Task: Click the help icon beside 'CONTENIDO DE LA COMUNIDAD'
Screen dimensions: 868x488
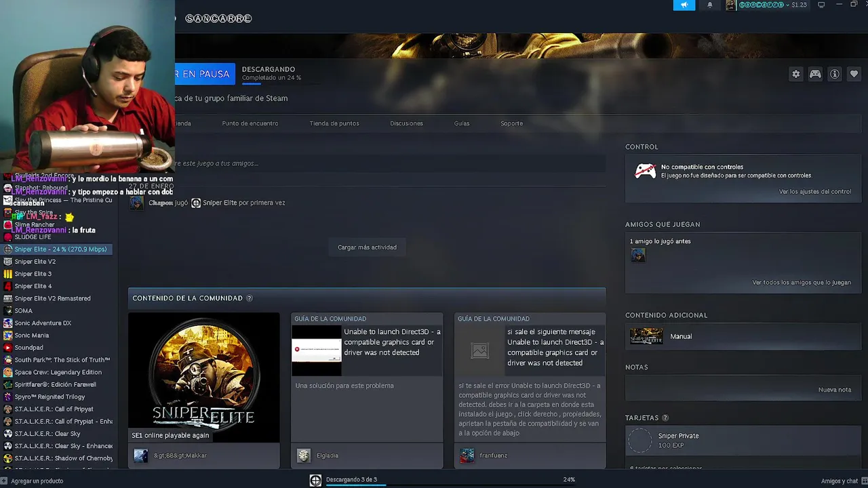Action: [x=250, y=298]
